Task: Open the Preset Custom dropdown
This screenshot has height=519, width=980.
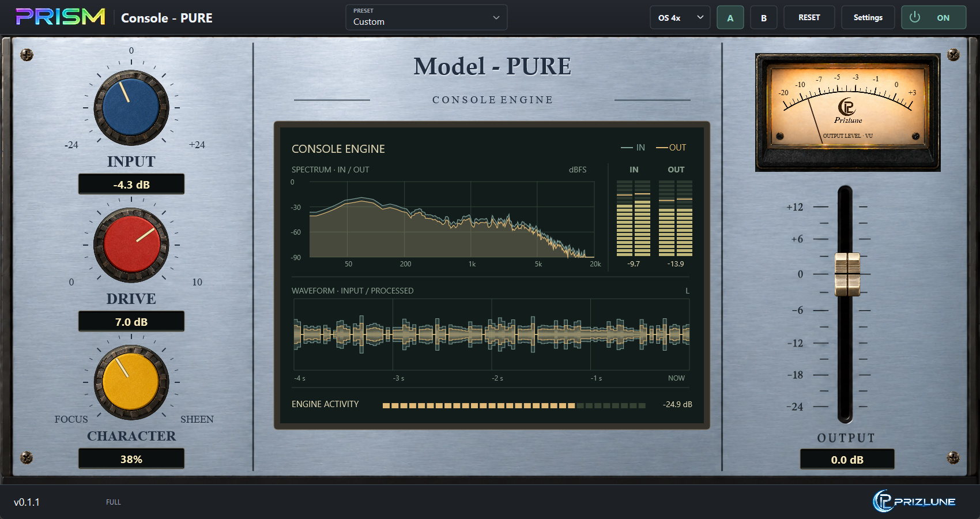Action: [427, 17]
